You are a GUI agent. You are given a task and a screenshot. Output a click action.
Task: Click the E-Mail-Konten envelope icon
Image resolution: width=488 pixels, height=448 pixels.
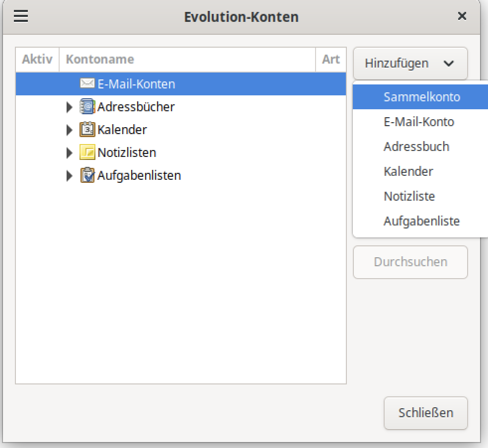point(87,83)
